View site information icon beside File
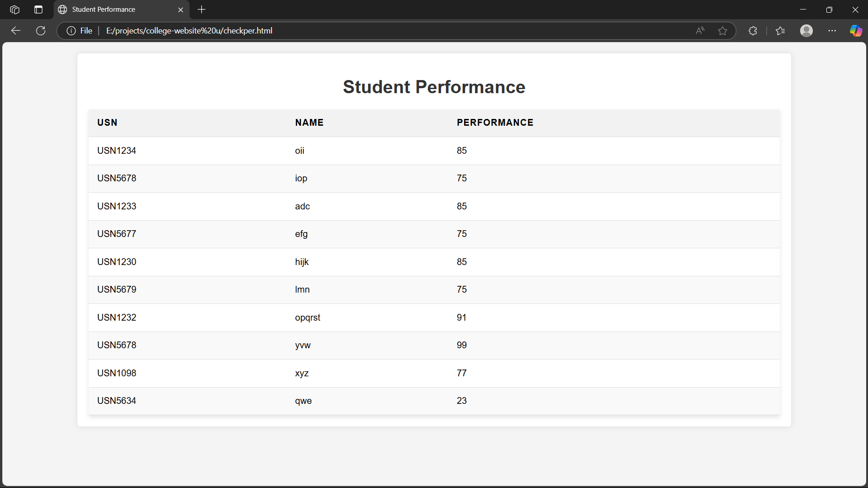 tap(71, 31)
